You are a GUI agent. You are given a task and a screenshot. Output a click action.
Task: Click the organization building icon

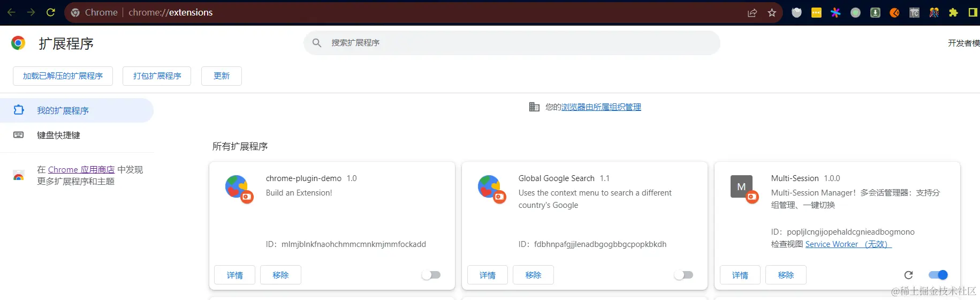pos(534,107)
